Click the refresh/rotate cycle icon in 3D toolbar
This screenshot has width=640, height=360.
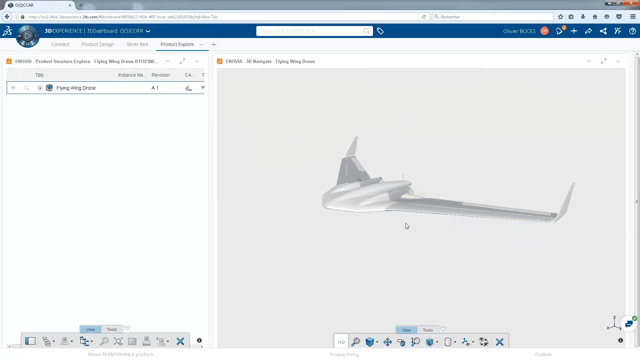click(x=484, y=342)
